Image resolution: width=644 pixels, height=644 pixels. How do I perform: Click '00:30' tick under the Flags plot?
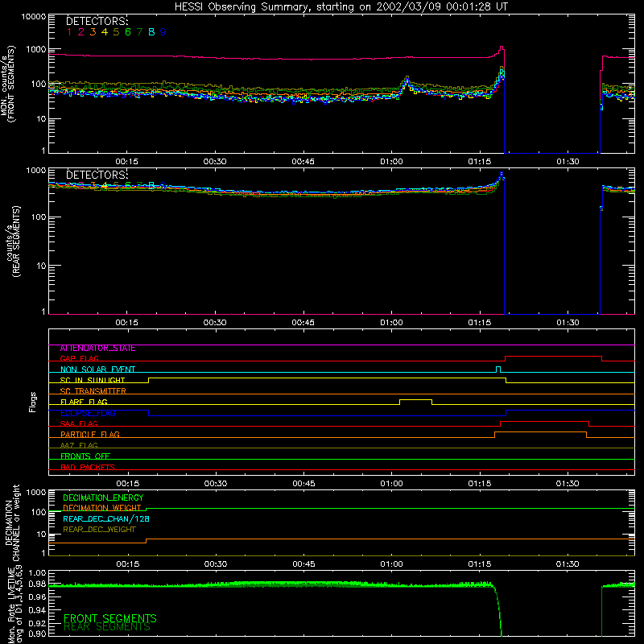point(216,484)
